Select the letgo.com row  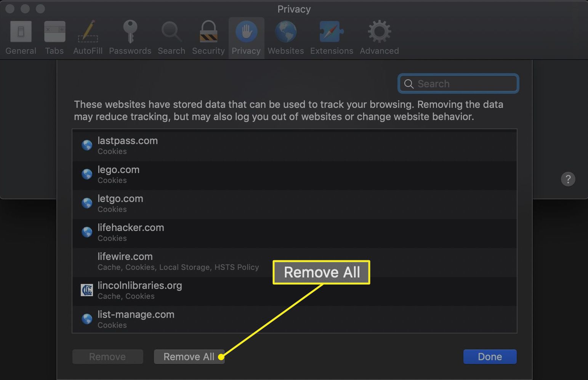point(295,204)
